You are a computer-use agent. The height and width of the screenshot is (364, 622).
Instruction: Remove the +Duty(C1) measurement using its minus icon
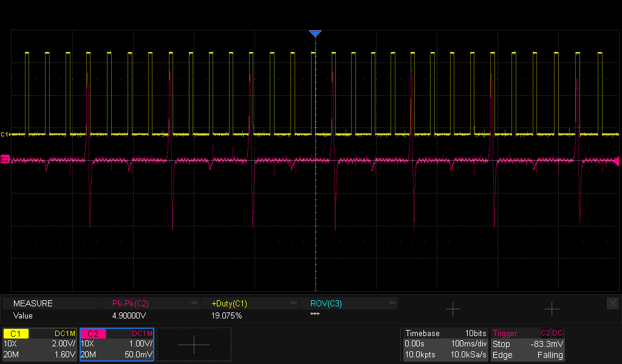(x=293, y=303)
